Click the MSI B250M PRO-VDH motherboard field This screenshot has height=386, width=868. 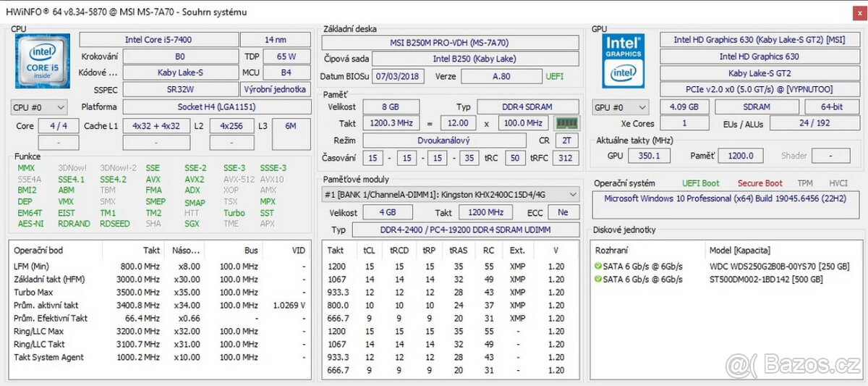(451, 43)
